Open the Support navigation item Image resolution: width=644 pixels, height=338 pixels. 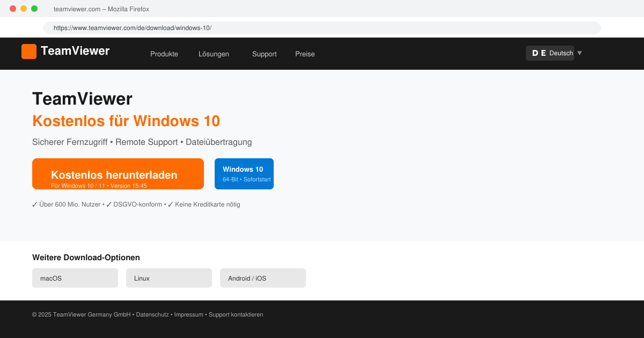click(x=265, y=54)
